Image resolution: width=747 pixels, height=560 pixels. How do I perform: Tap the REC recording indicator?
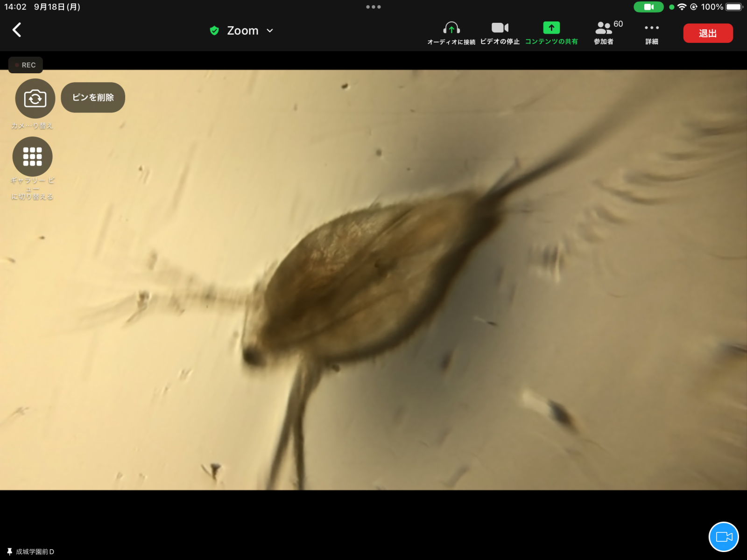pos(26,65)
